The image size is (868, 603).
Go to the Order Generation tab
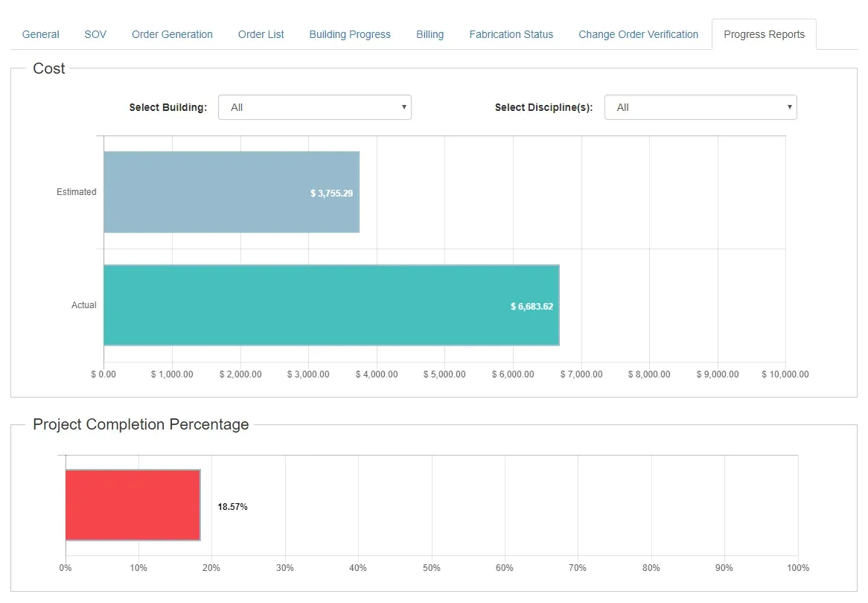click(172, 34)
